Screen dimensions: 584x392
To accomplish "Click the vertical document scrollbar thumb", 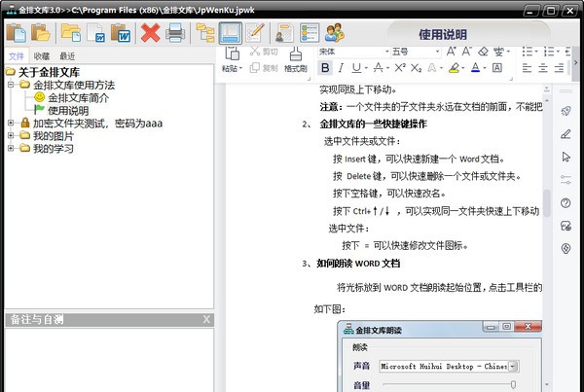I will tap(546, 203).
